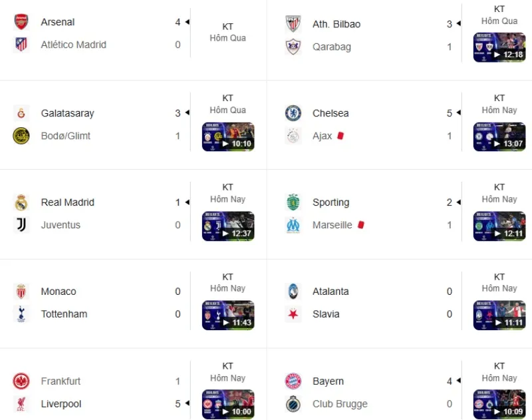532x420 pixels.
Task: Click the Juventus logo icon
Action: coord(21,225)
